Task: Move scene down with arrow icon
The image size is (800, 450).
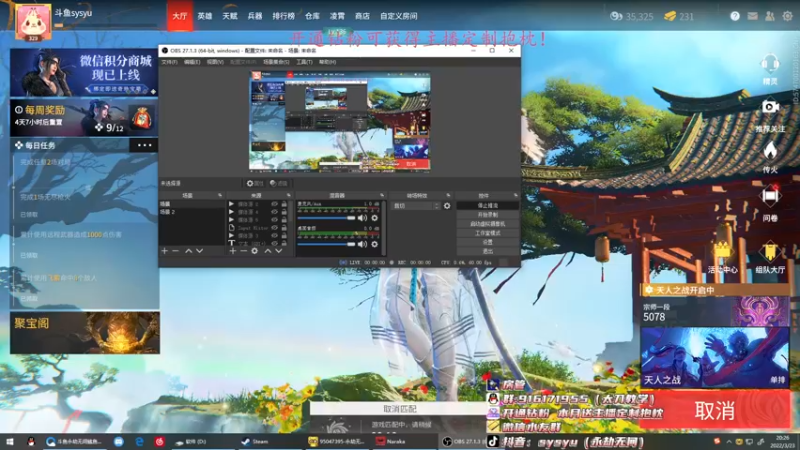Action: tap(199, 251)
